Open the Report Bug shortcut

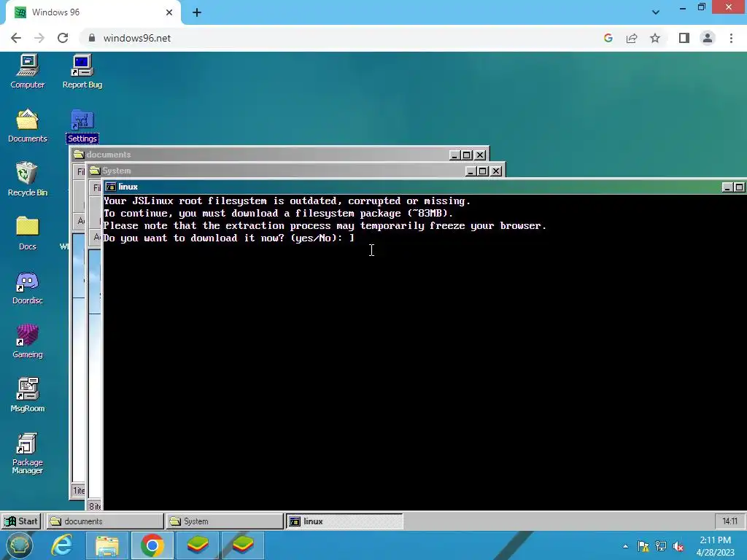pos(82,71)
